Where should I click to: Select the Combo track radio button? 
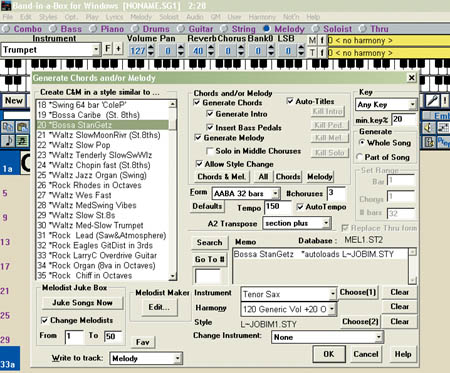click(6, 29)
